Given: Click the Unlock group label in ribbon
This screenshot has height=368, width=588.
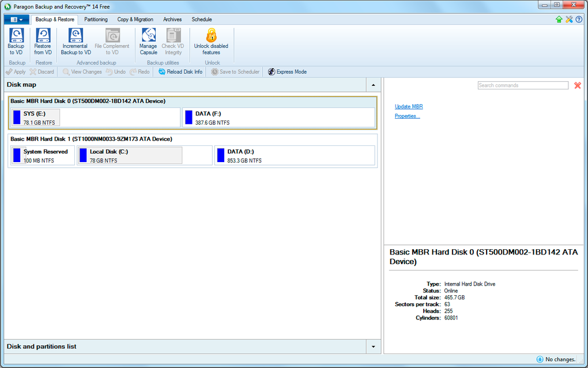Looking at the screenshot, I should point(212,63).
